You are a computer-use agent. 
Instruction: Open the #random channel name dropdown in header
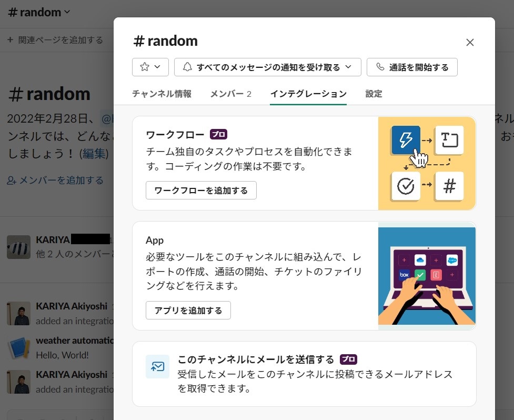pos(39,12)
